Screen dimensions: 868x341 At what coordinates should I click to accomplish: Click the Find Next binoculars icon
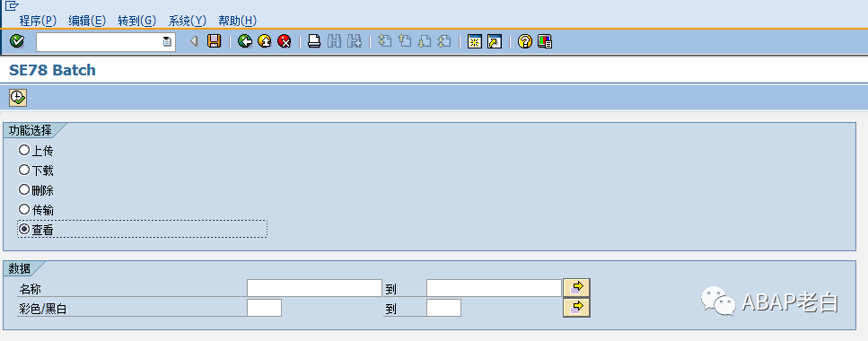click(355, 41)
